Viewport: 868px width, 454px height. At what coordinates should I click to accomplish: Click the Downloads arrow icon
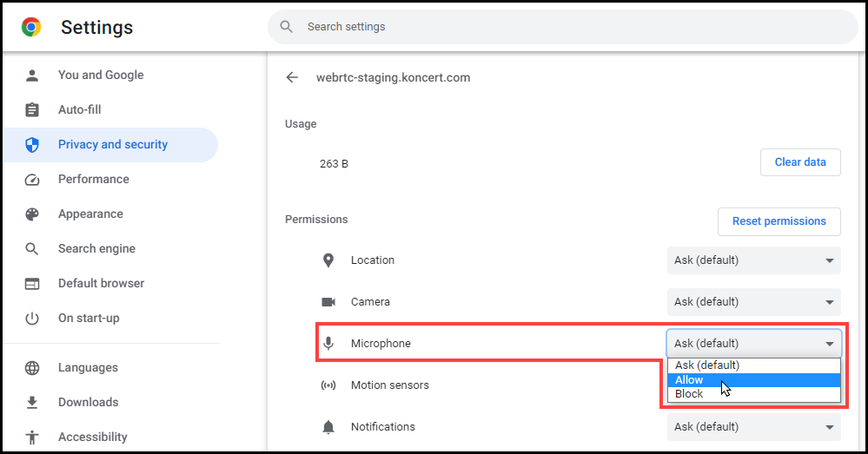click(32, 402)
